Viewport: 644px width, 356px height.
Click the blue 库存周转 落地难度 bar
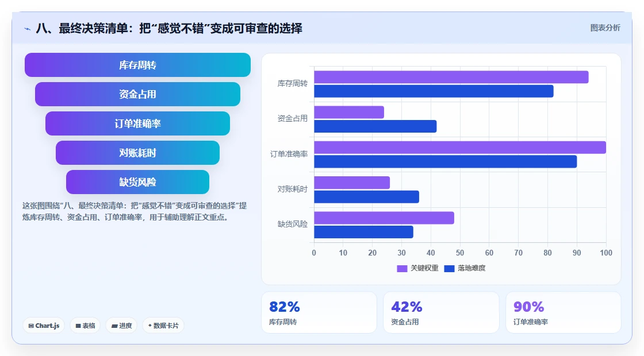pos(434,91)
